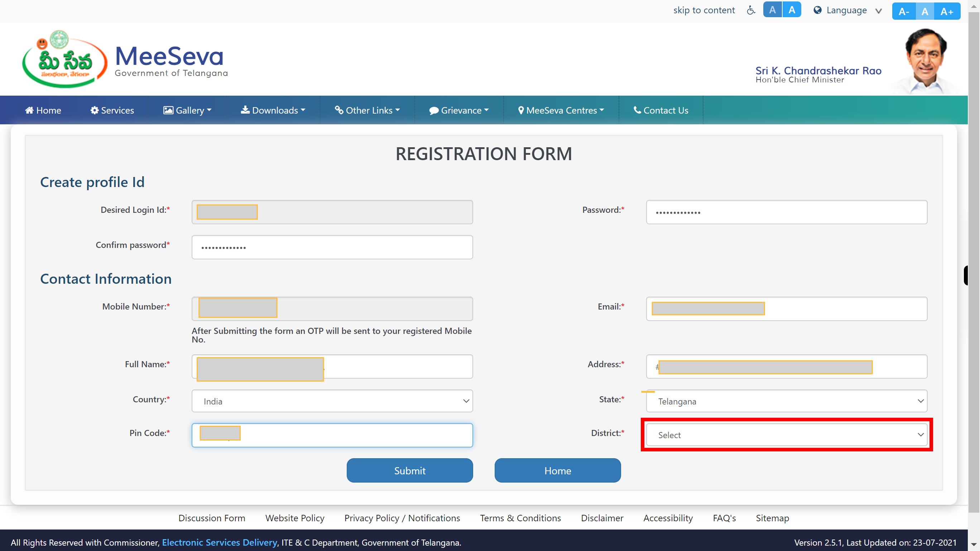Screen dimensions: 980x551
Task: Click the scrollbar down arrow
Action: tap(974, 545)
